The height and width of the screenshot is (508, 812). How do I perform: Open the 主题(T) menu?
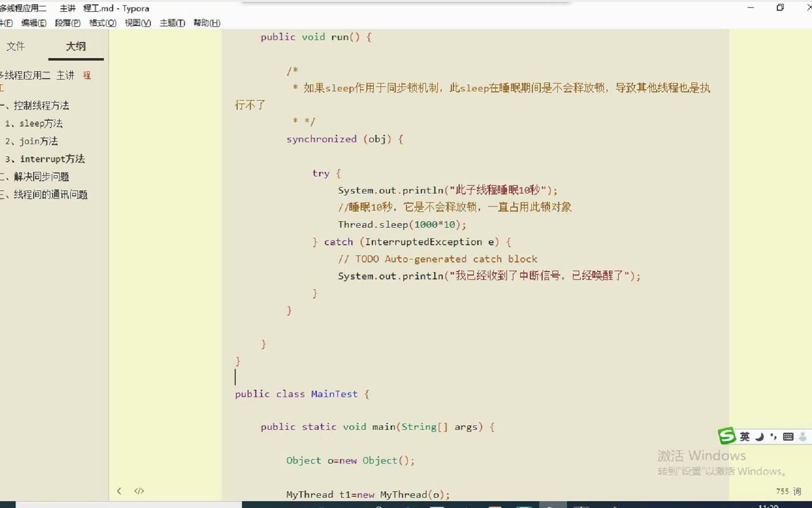pyautogui.click(x=172, y=23)
